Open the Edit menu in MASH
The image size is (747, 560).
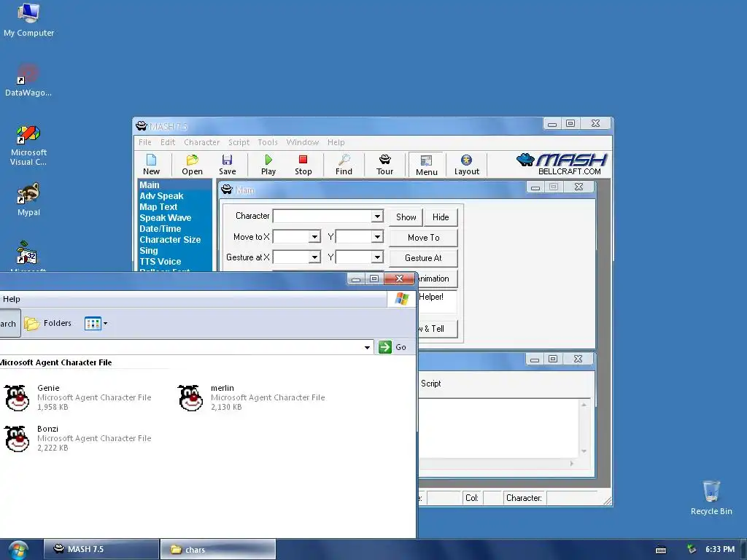(x=168, y=142)
